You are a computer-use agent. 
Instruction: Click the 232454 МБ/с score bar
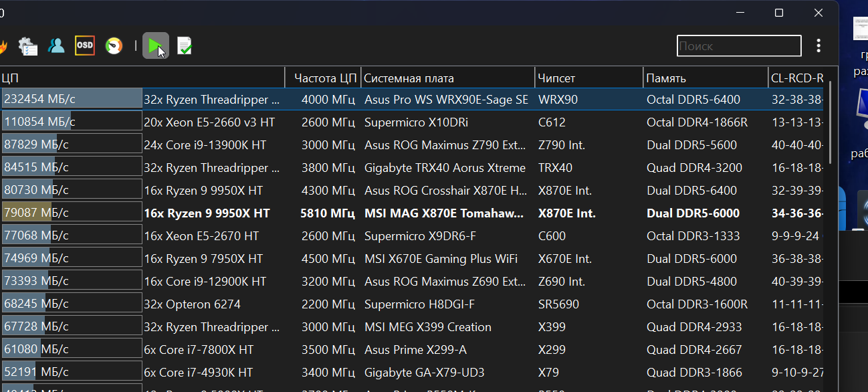click(x=72, y=99)
